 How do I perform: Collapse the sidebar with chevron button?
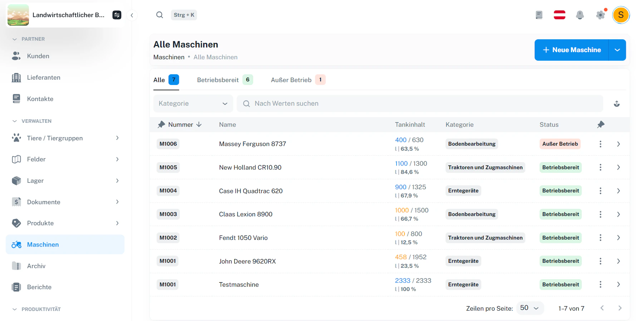coord(132,15)
